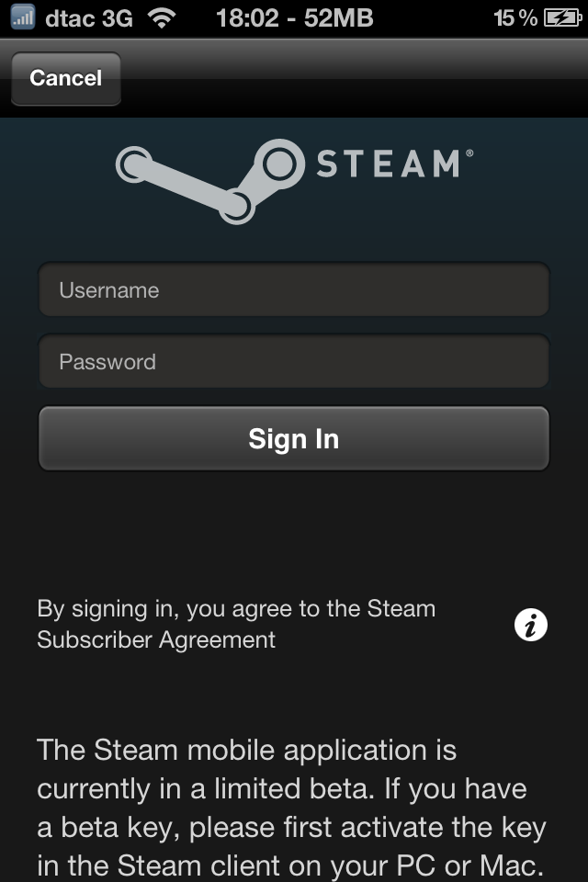The height and width of the screenshot is (882, 588).
Task: Tap the Cancel button
Action: [x=66, y=78]
